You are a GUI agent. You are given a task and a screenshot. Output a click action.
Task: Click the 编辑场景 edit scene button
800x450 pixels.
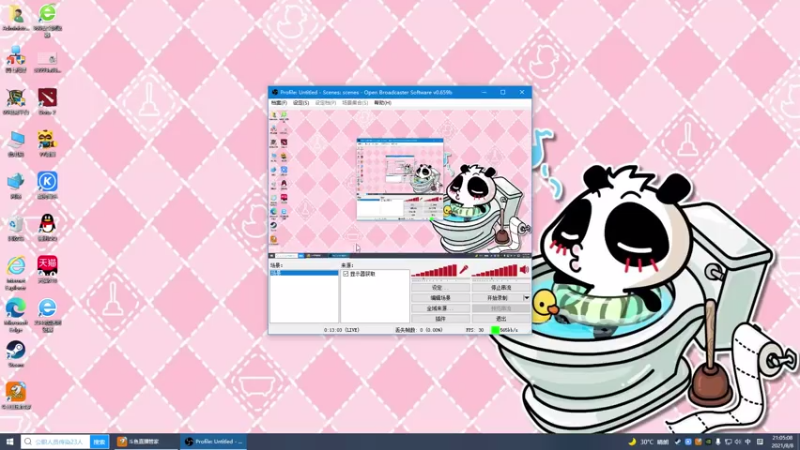tap(440, 298)
